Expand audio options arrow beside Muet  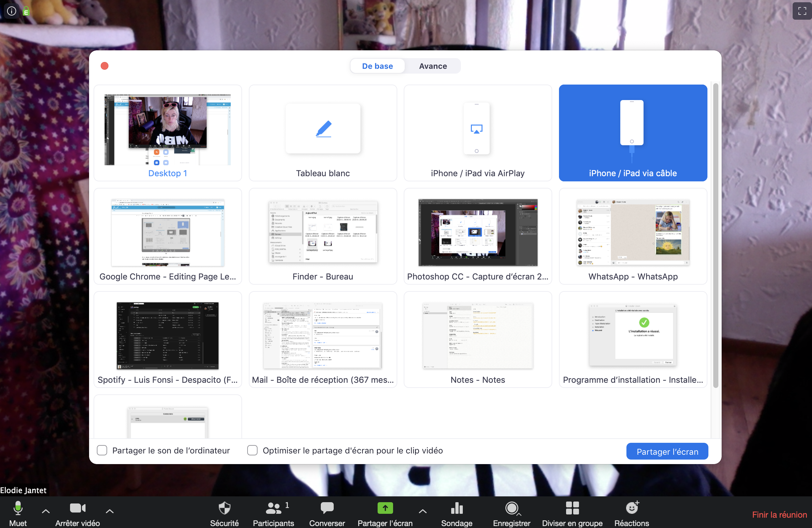(x=46, y=511)
